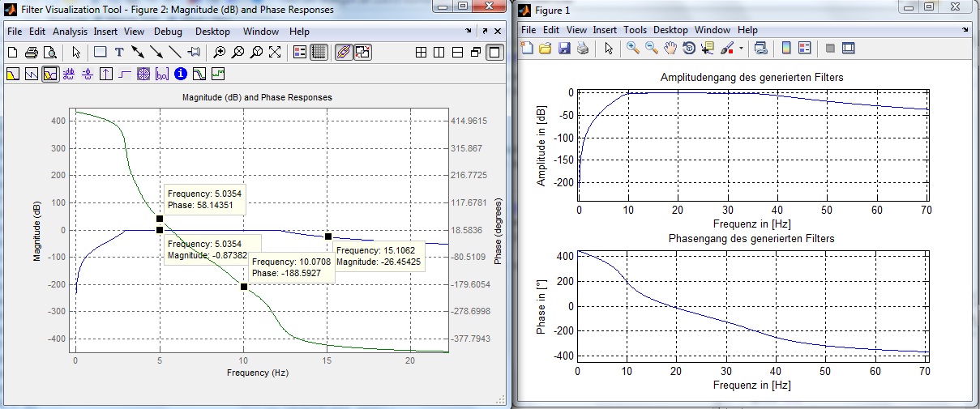
Task: Click Save icon in Figure 1 toolbar
Action: point(564,49)
